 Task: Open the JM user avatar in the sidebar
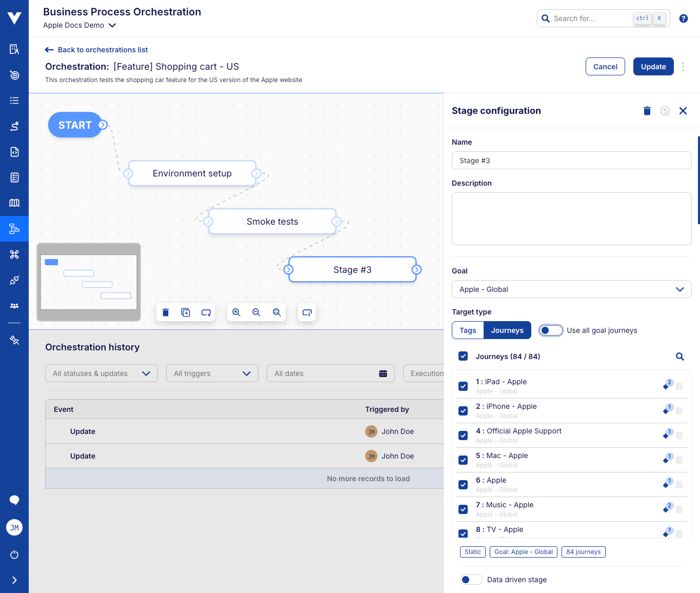pos(14,527)
